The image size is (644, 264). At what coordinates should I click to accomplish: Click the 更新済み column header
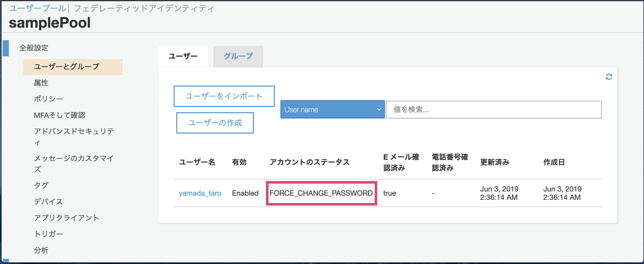pyautogui.click(x=495, y=162)
